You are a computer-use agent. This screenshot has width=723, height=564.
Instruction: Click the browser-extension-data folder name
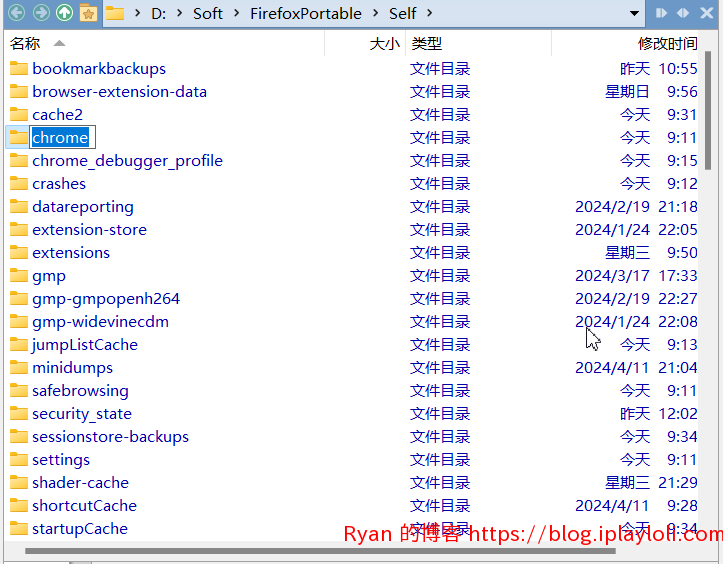119,91
